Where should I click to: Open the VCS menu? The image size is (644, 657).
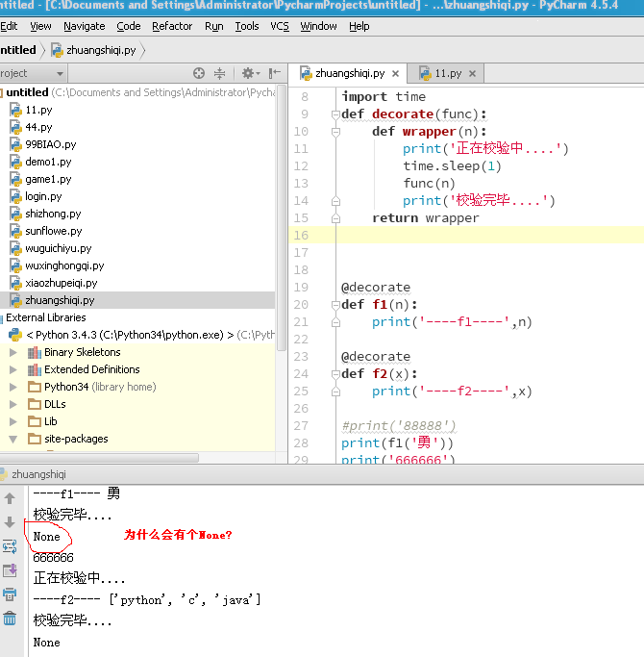(280, 26)
